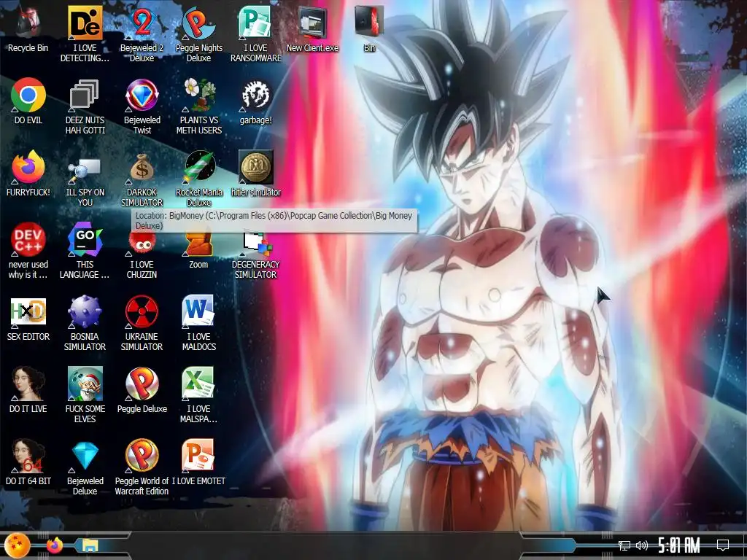Select the 'garbage!' desktop shortcut
This screenshot has height=560, width=747.
256,101
